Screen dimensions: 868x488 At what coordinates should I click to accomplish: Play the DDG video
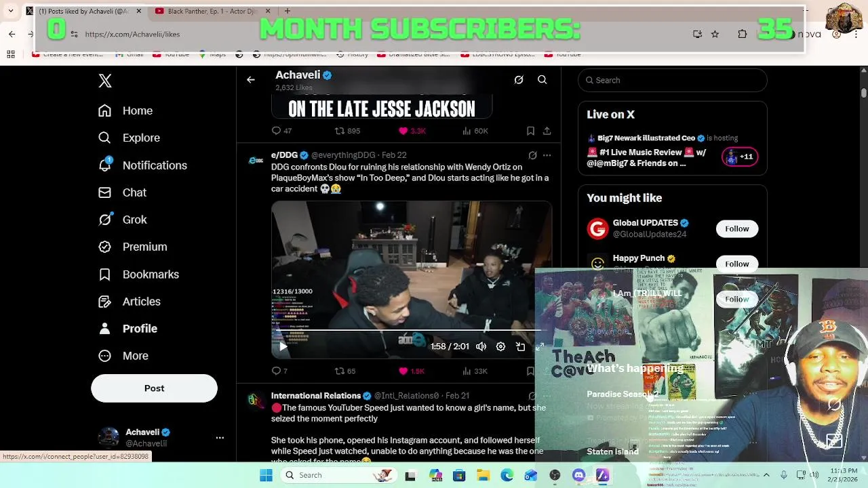click(283, 346)
